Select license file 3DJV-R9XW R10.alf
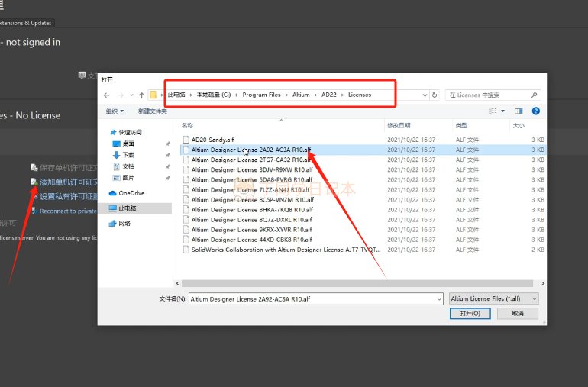 click(x=252, y=170)
